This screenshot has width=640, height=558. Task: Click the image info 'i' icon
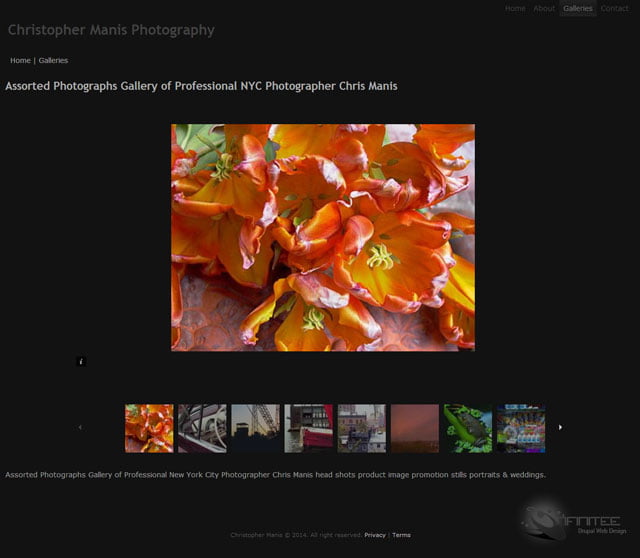[x=81, y=361]
